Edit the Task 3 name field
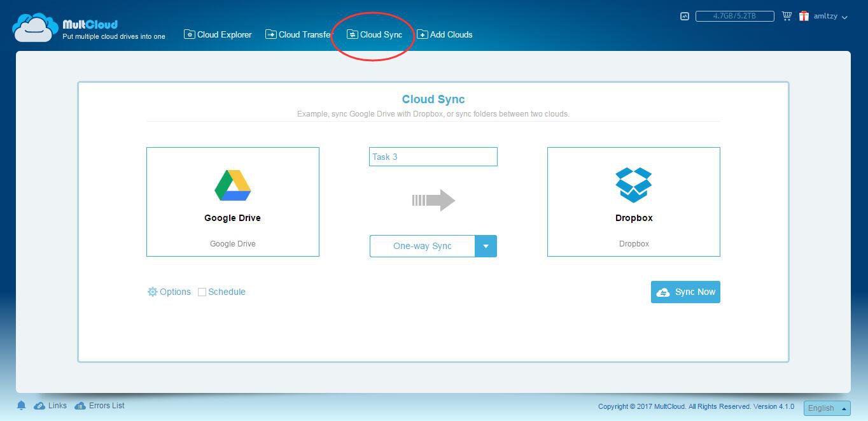This screenshot has width=868, height=421. point(433,157)
